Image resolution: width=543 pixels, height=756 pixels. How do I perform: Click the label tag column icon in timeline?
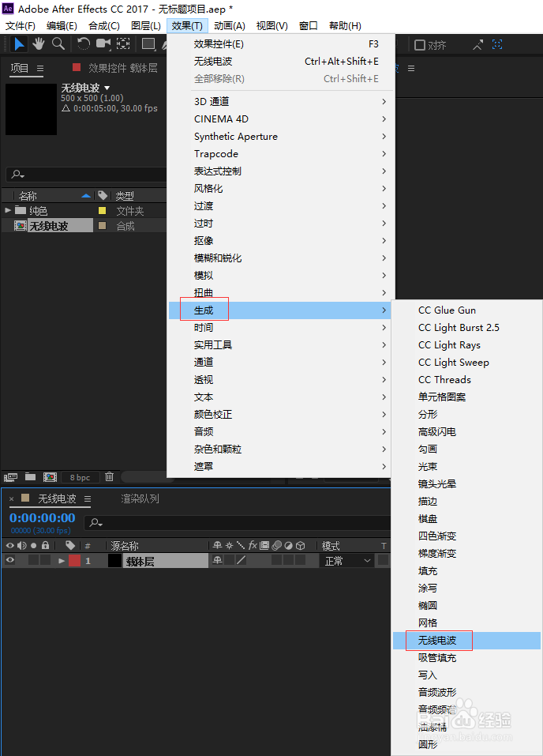(70, 545)
